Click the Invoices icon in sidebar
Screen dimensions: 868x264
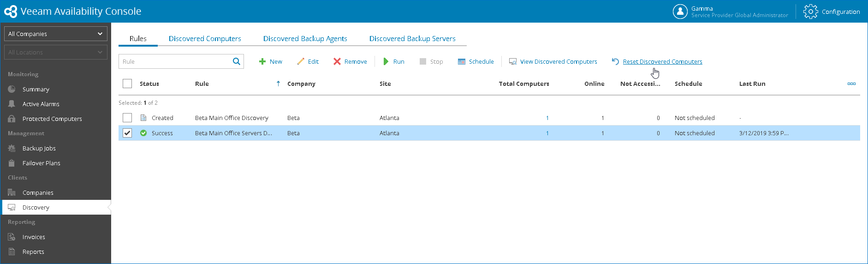pos(12,237)
